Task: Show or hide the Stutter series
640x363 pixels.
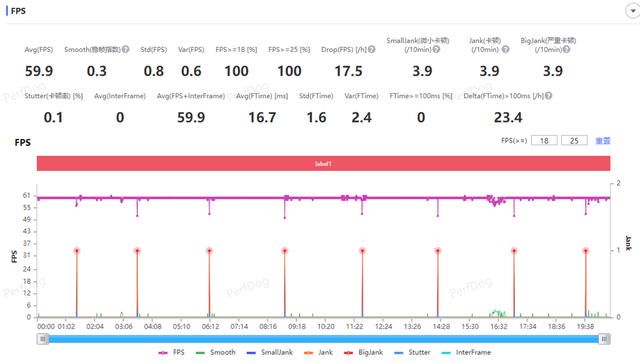Action: pyautogui.click(x=412, y=352)
